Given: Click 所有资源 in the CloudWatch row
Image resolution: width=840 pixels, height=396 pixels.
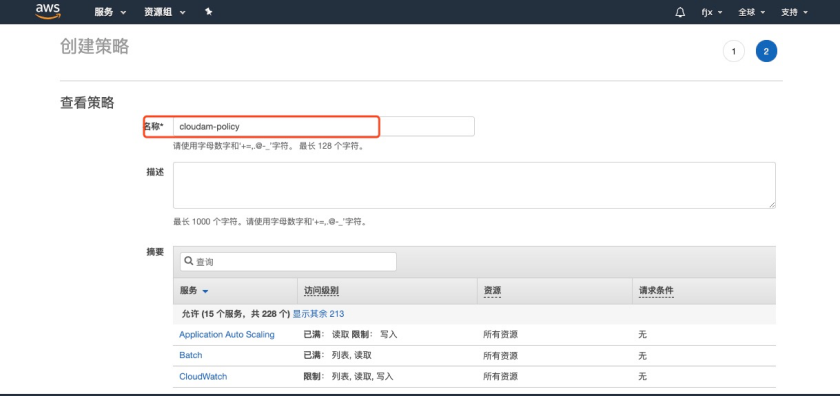Looking at the screenshot, I should [500, 377].
